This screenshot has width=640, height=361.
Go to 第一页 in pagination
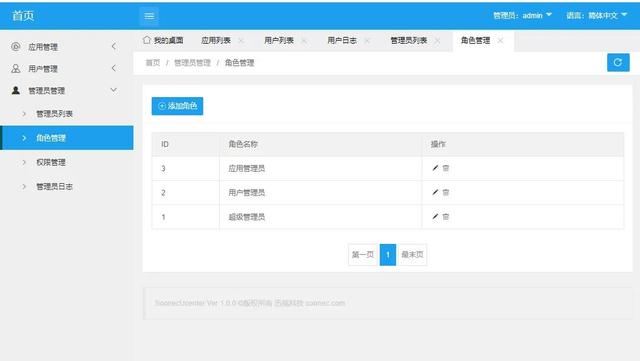tap(363, 254)
